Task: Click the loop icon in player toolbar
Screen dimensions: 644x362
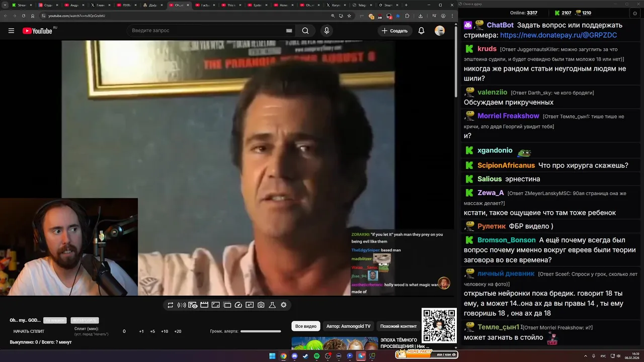Action: coord(171,305)
